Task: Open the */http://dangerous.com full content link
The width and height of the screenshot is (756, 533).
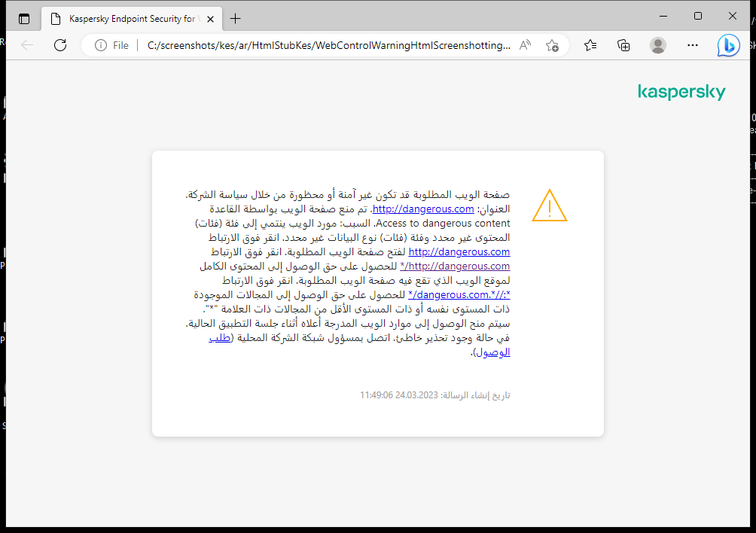Action: (455, 266)
